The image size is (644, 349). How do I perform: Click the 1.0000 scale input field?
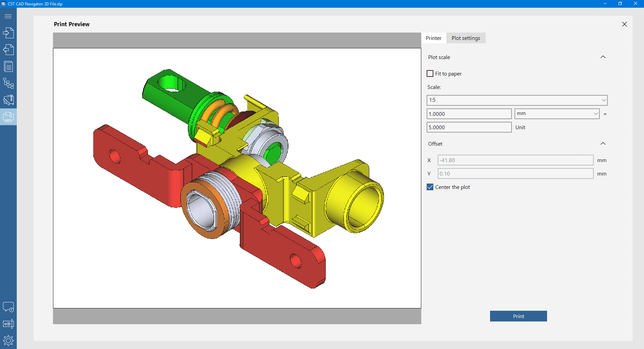(469, 114)
